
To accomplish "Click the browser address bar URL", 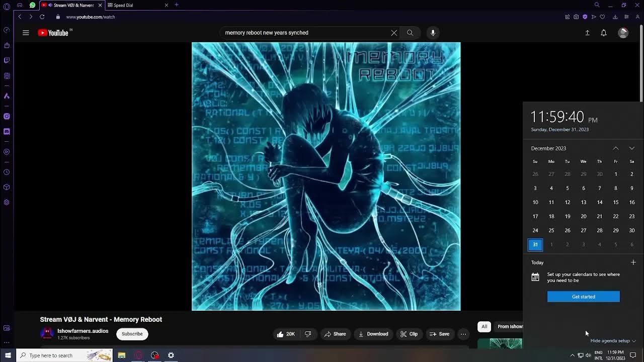I will coord(91,17).
